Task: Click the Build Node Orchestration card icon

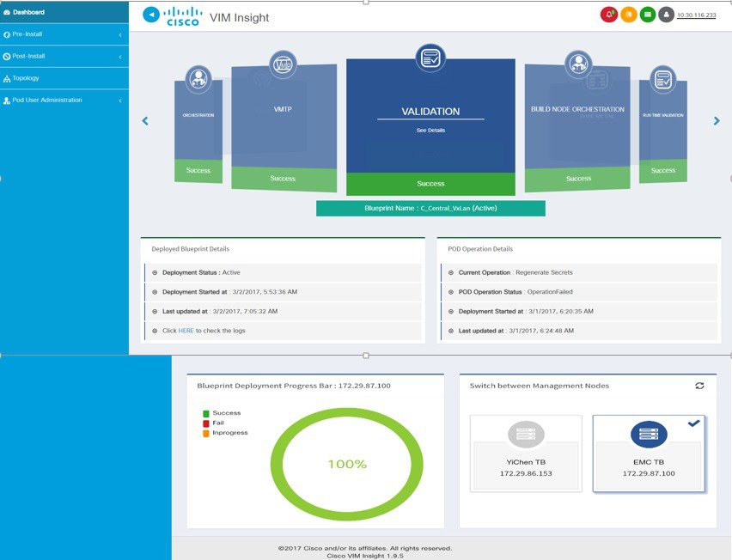Action: point(578,64)
